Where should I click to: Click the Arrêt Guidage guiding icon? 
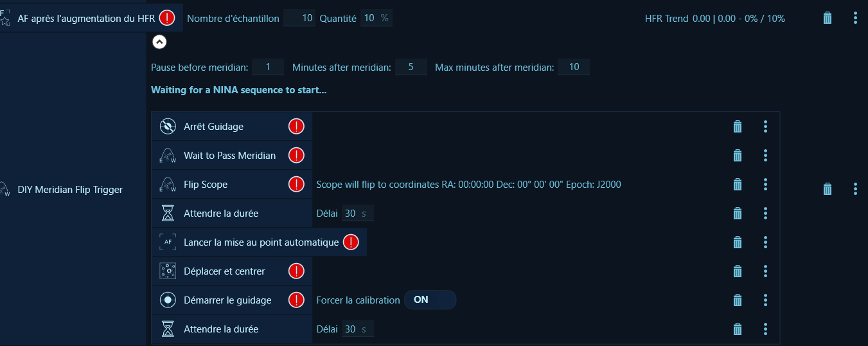tap(168, 127)
